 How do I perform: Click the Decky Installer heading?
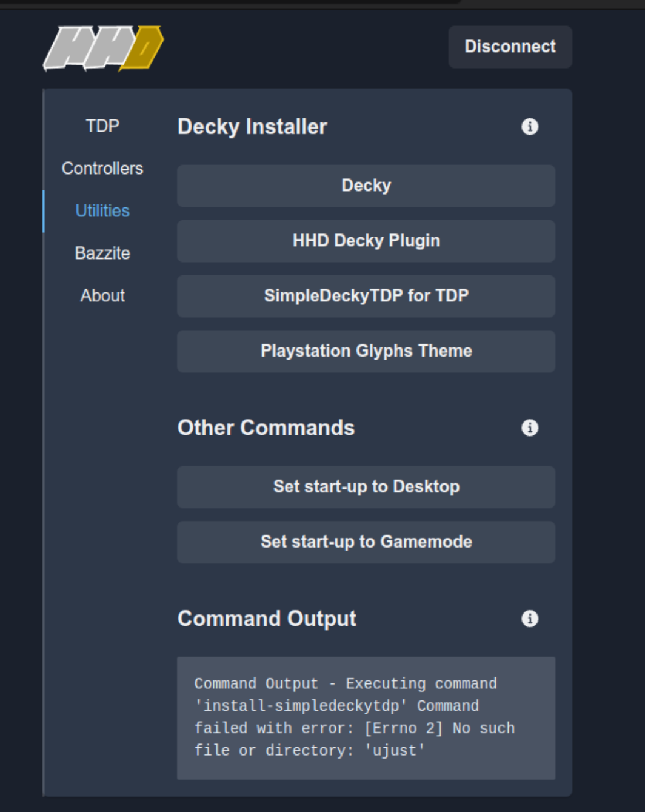pyautogui.click(x=252, y=128)
